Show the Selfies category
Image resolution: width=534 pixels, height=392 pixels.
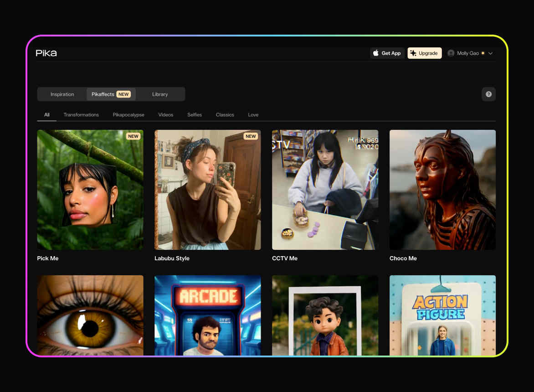click(195, 115)
